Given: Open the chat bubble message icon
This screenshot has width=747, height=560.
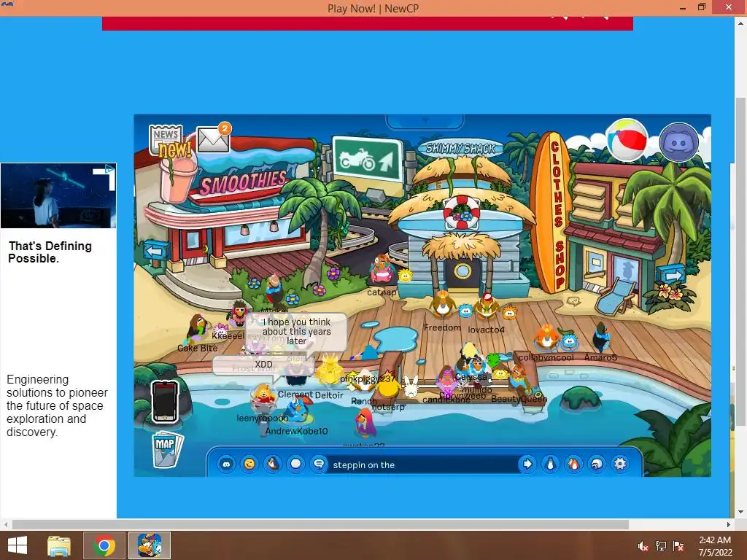Looking at the screenshot, I should 319,464.
